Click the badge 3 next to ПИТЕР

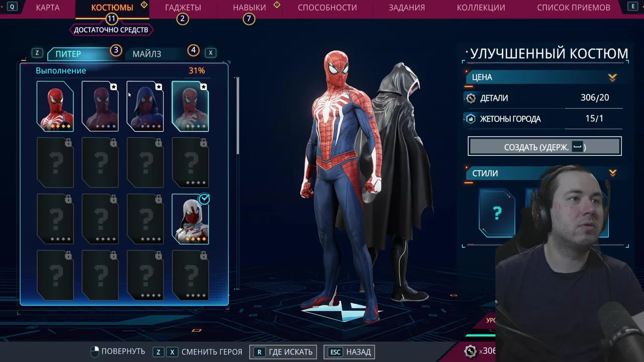[116, 50]
